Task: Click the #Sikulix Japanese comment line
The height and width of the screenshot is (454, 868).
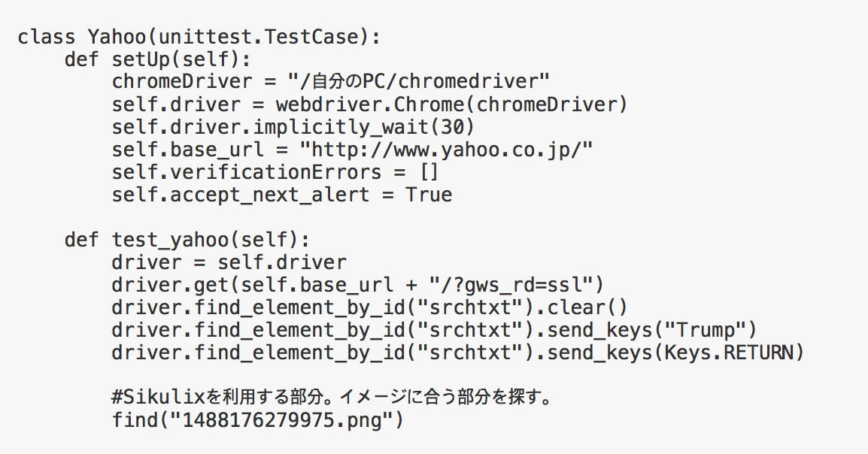Action: pyautogui.click(x=332, y=398)
